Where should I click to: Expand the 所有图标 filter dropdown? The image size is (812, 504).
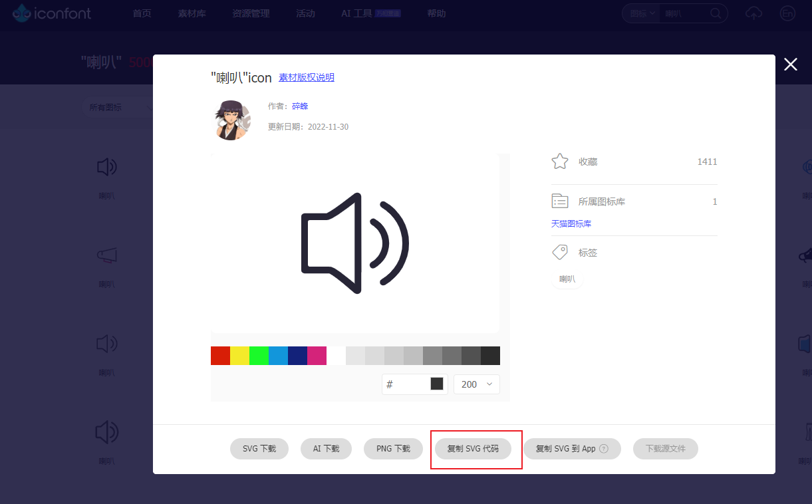coord(120,107)
